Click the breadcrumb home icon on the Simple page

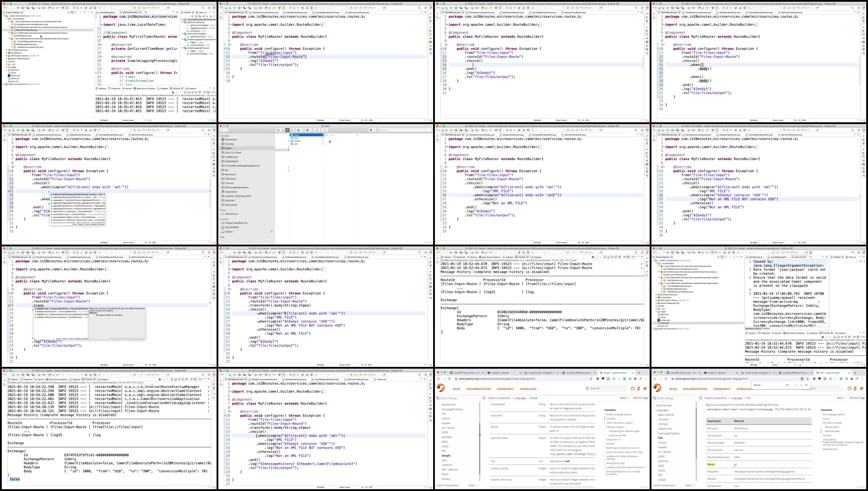tap(484, 398)
